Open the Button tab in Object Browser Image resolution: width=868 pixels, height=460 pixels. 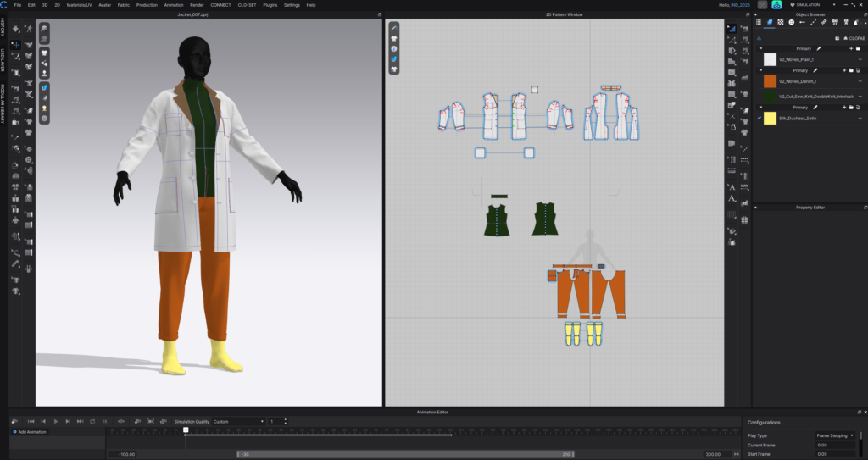click(x=791, y=22)
